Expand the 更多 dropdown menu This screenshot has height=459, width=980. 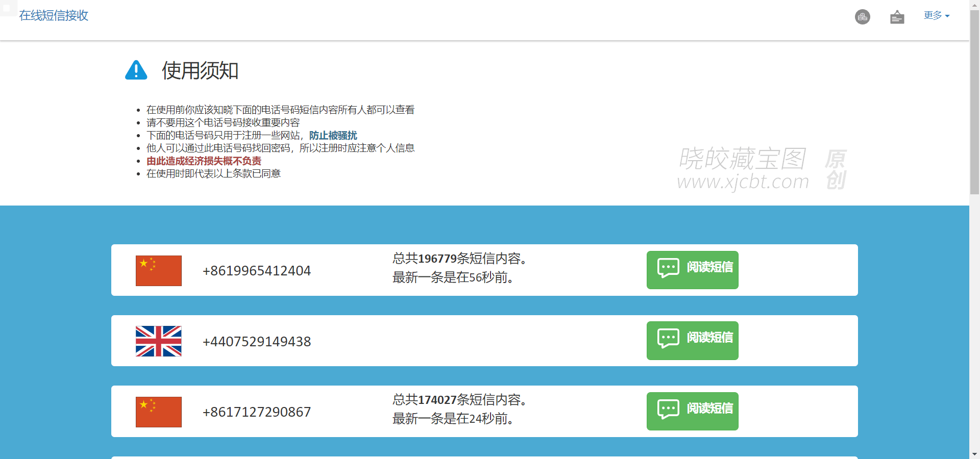pos(937,15)
